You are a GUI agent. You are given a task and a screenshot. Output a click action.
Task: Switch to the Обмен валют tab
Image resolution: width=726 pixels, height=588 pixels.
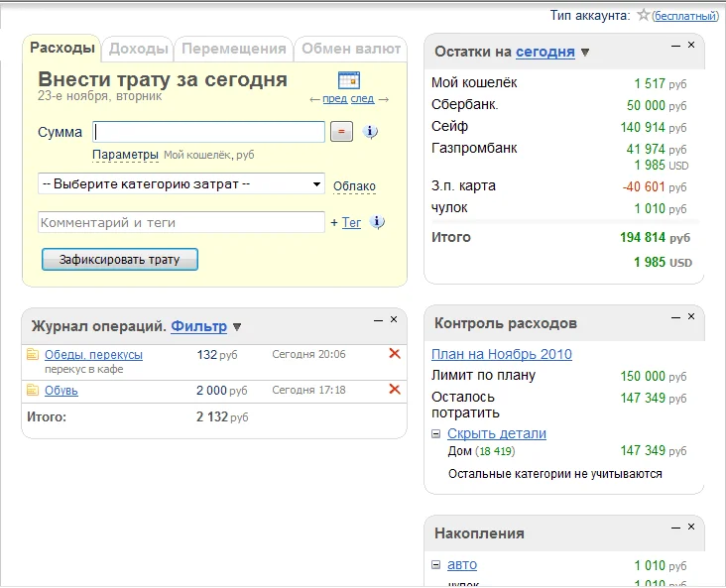coord(351,49)
